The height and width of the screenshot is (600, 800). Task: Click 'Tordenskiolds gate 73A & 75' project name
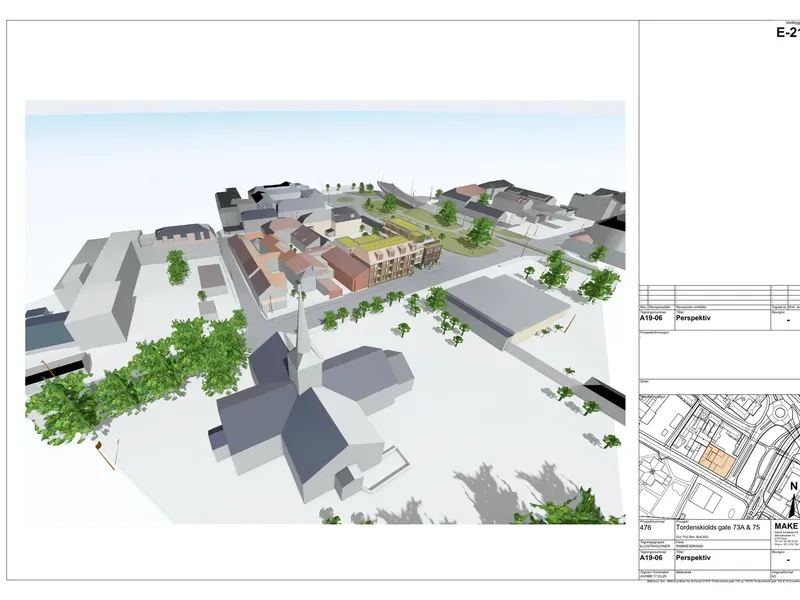click(718, 528)
